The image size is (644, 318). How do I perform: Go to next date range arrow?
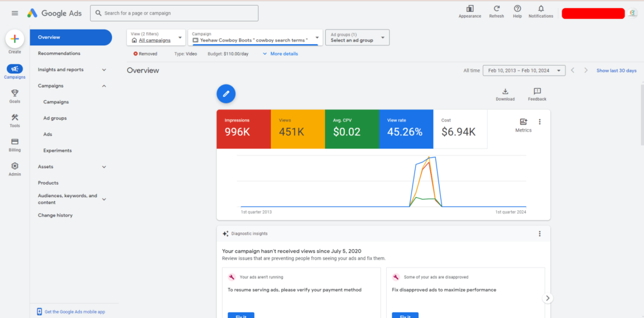pyautogui.click(x=586, y=71)
